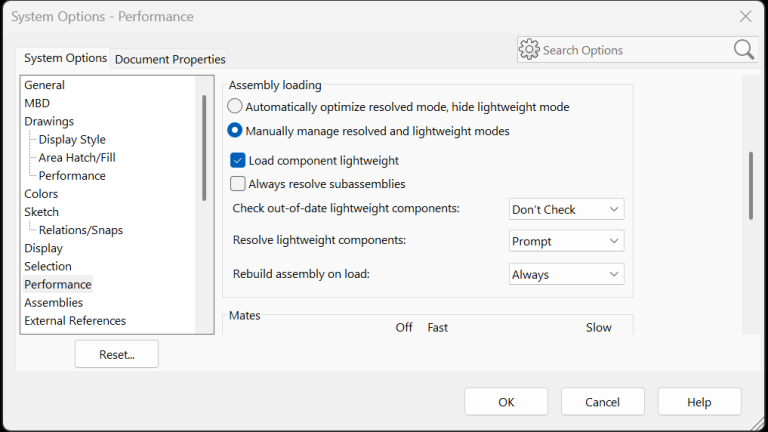Select Display Style under Drawings
This screenshot has width=768, height=432.
pos(72,139)
